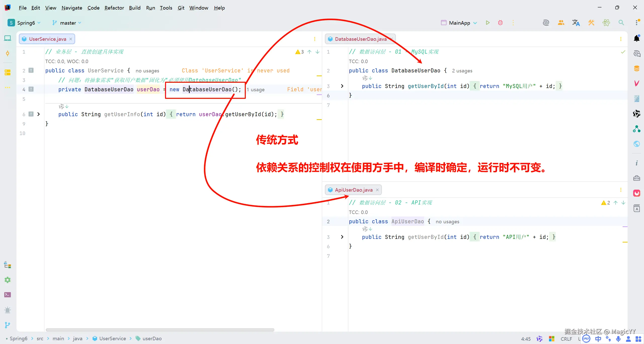This screenshot has width=644, height=344.
Task: Run the MainApp configuration with the play icon
Action: point(488,22)
